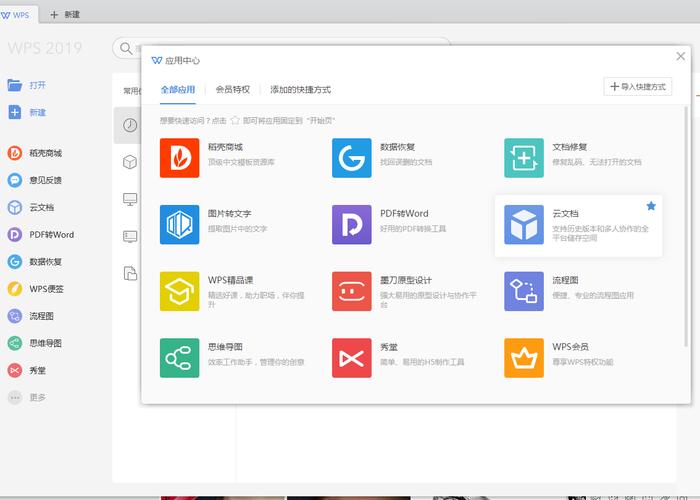Open 稻壳商城 from left sidebar

(35, 153)
